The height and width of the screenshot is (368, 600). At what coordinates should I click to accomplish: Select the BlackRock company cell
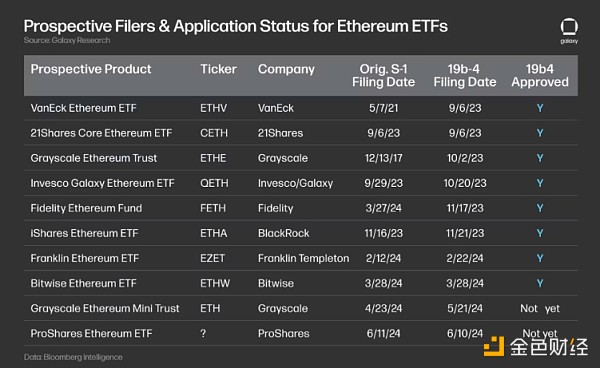[284, 233]
